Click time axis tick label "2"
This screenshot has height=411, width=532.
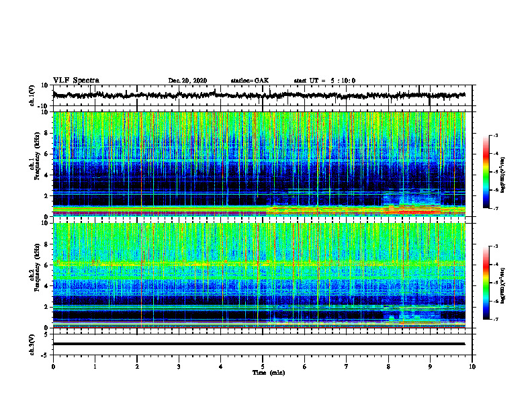coord(137,367)
